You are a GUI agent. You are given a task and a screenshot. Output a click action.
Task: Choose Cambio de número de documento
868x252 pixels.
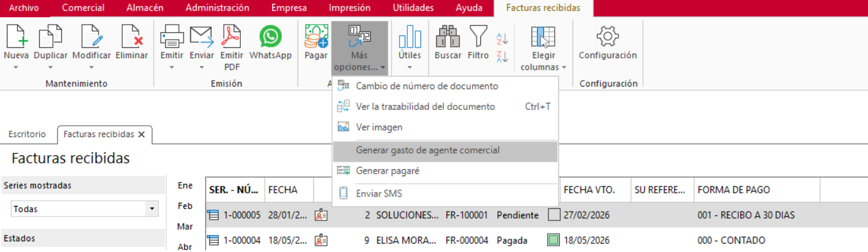(445, 87)
